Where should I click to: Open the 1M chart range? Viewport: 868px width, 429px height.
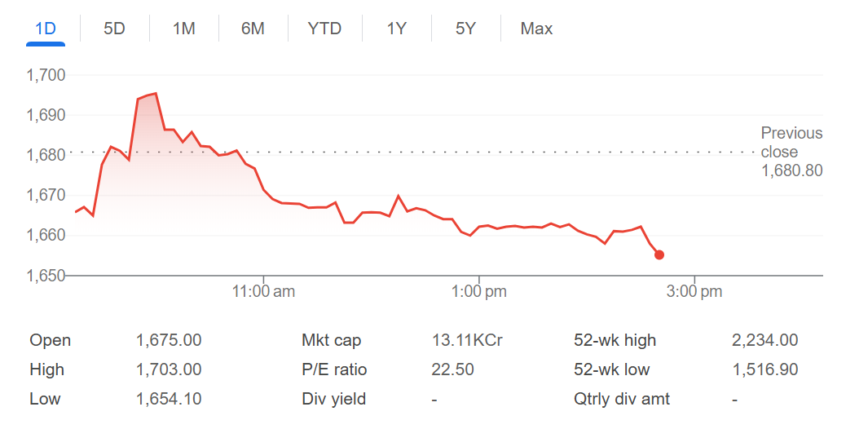pos(183,29)
